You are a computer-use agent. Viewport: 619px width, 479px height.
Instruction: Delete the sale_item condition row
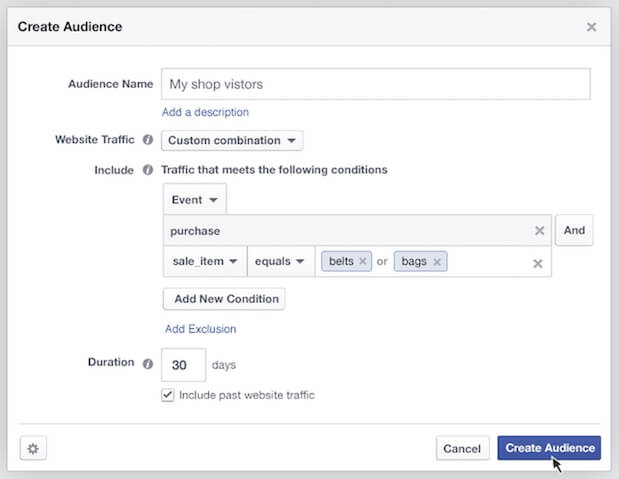tap(537, 263)
